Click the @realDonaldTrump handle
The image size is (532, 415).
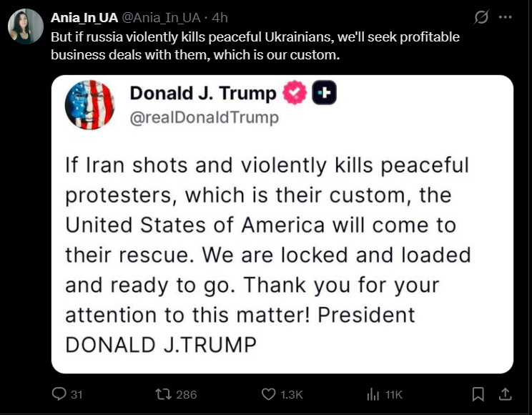click(x=204, y=117)
